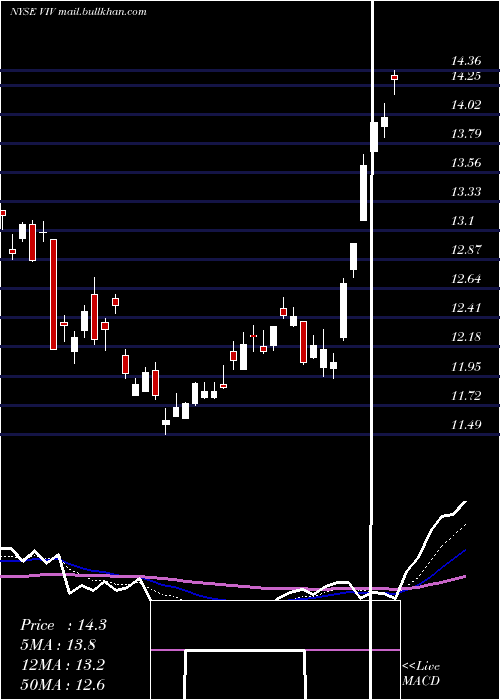500x700 pixels.
Task: Click the NYSE VIV chart title text
Action: coord(79,12)
